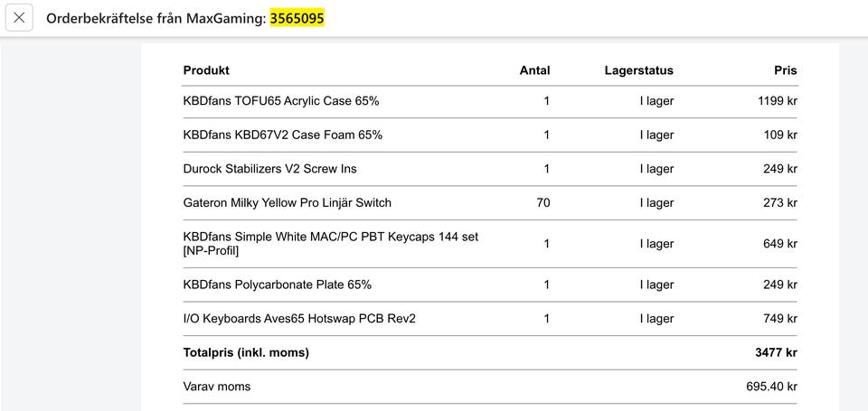
Task: Click the Produkt column header
Action: coord(206,70)
